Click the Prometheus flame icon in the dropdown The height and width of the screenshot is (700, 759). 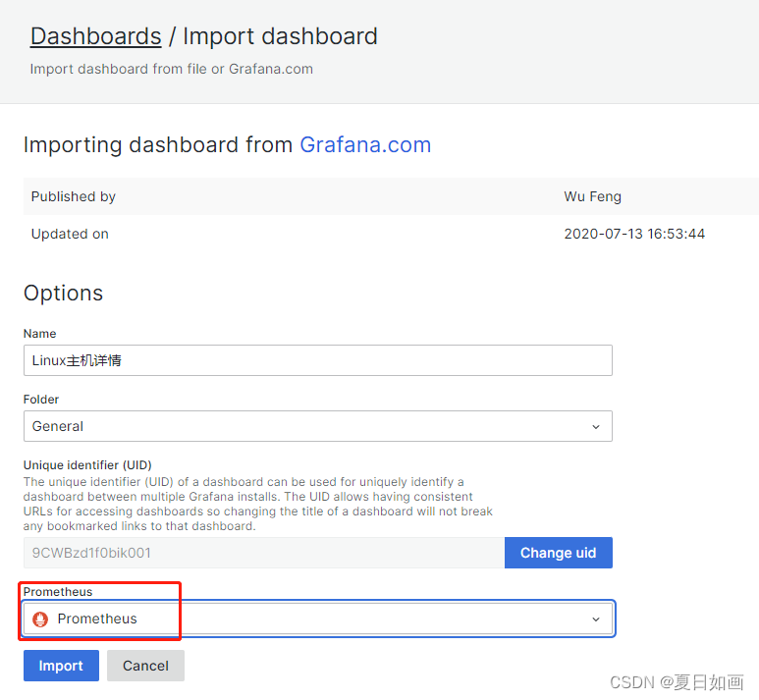tap(40, 619)
